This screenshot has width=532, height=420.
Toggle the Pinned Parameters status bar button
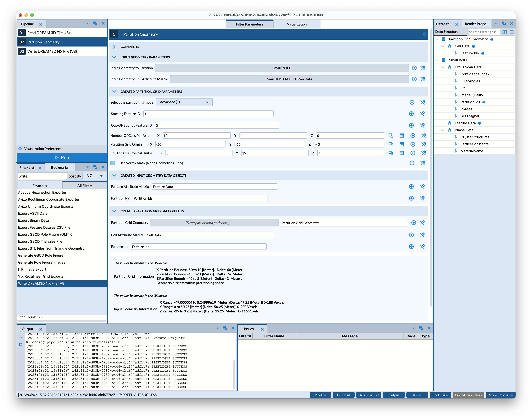468,395
